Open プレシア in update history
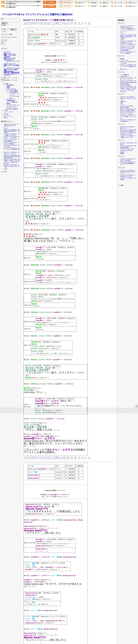This screenshot has height=644, width=138. [x=123, y=173]
